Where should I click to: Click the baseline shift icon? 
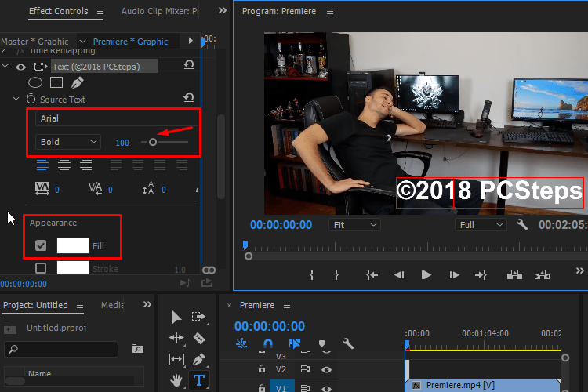pos(149,189)
